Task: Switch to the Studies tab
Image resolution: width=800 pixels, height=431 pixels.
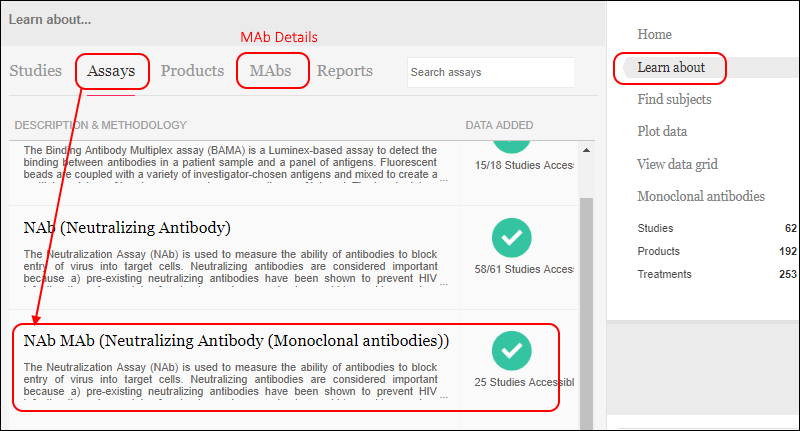Action: (35, 70)
